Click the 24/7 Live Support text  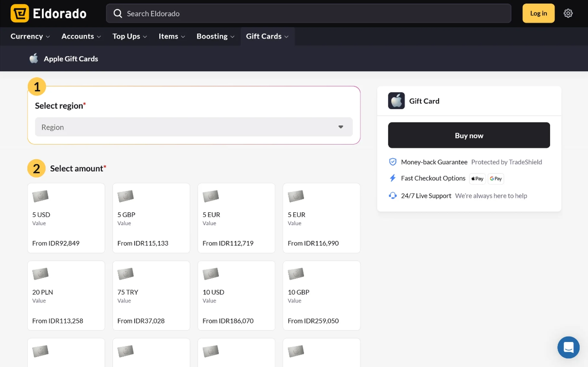426,195
